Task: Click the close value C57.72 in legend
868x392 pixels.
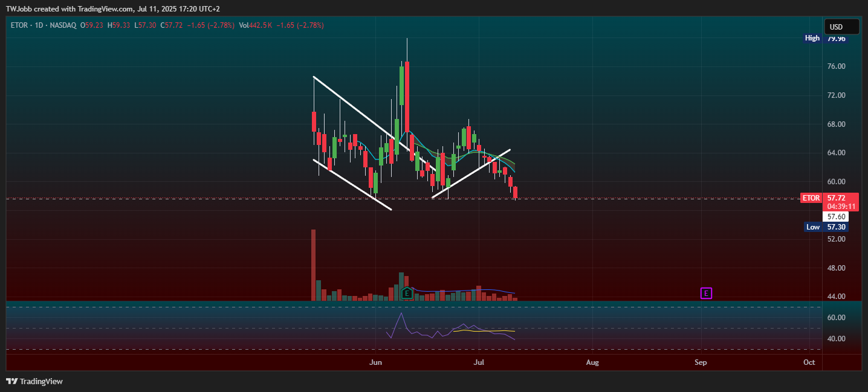Action: [x=172, y=25]
